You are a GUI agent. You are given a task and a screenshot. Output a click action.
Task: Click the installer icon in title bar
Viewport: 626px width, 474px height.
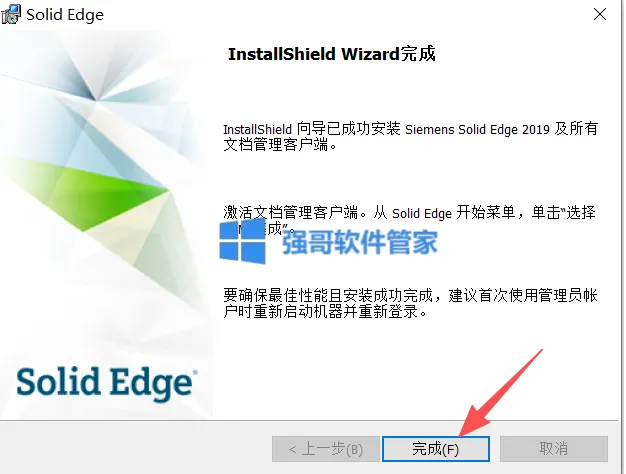click(11, 14)
